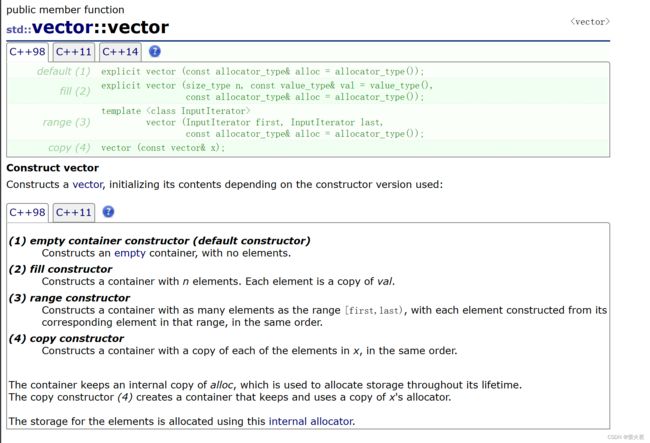Follow the 'internal allocator' link
This screenshot has width=650, height=443.
(x=311, y=421)
